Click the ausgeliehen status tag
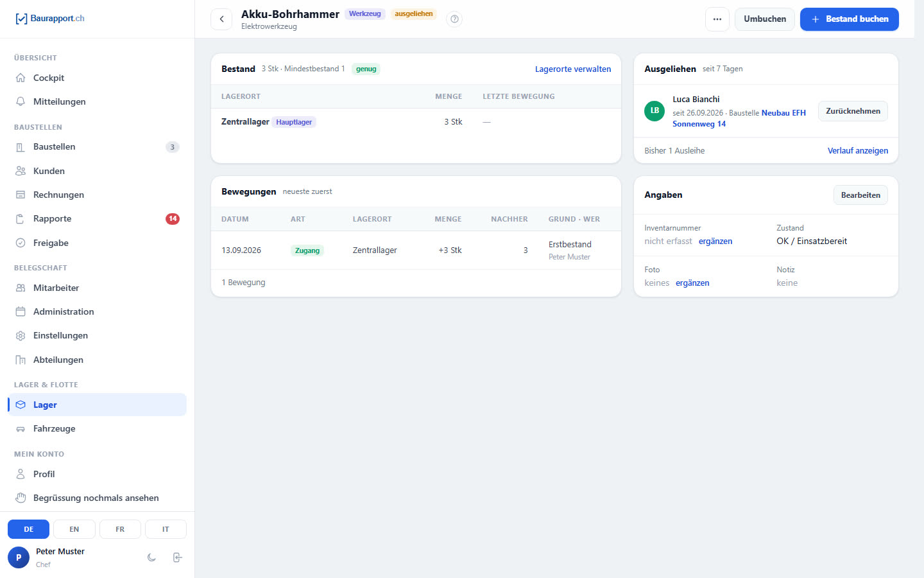This screenshot has width=924, height=578. pos(414,14)
